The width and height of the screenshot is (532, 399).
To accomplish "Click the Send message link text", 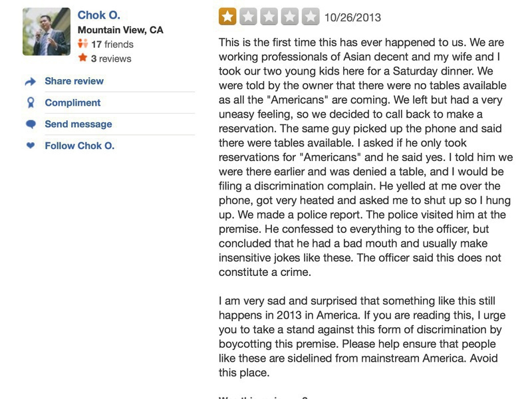I will pos(78,124).
